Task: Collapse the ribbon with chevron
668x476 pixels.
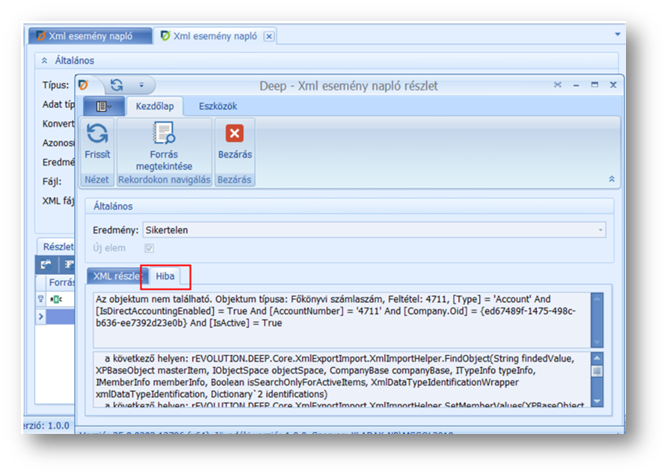Action: point(610,178)
